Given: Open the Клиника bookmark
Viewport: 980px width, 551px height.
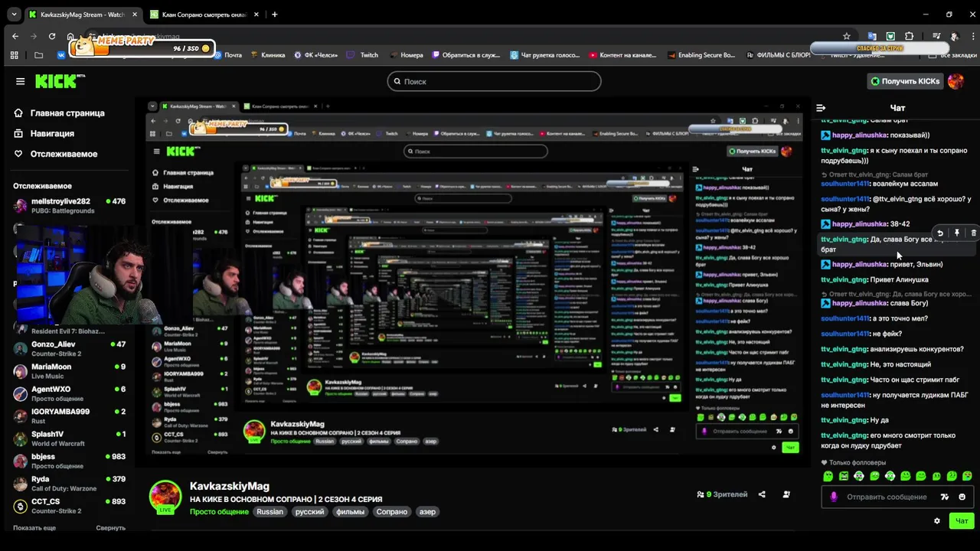Looking at the screenshot, I should click(267, 55).
